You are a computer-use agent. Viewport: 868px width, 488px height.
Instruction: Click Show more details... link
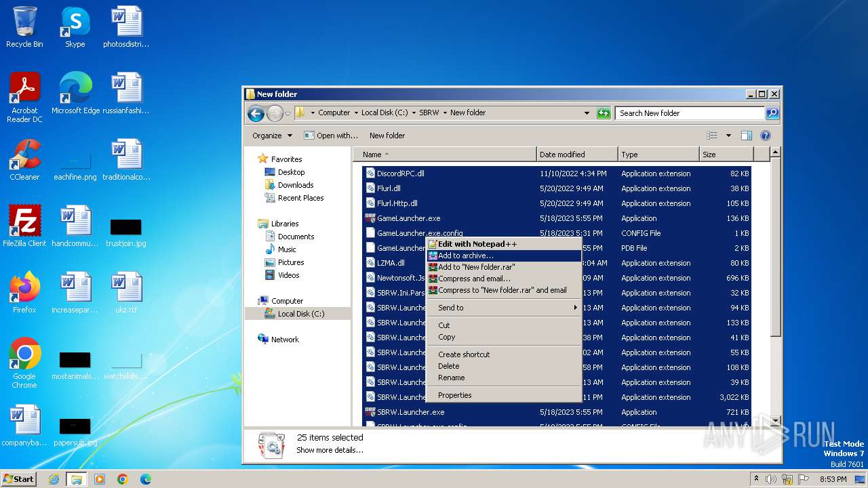[x=330, y=450]
